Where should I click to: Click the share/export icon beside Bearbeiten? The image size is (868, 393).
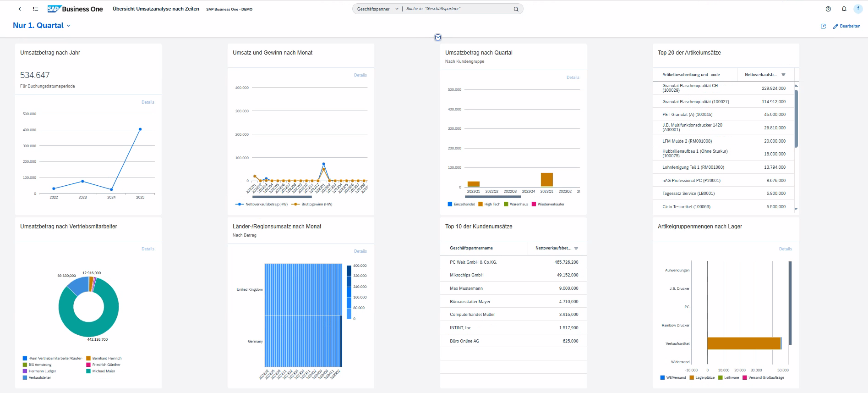pos(823,26)
